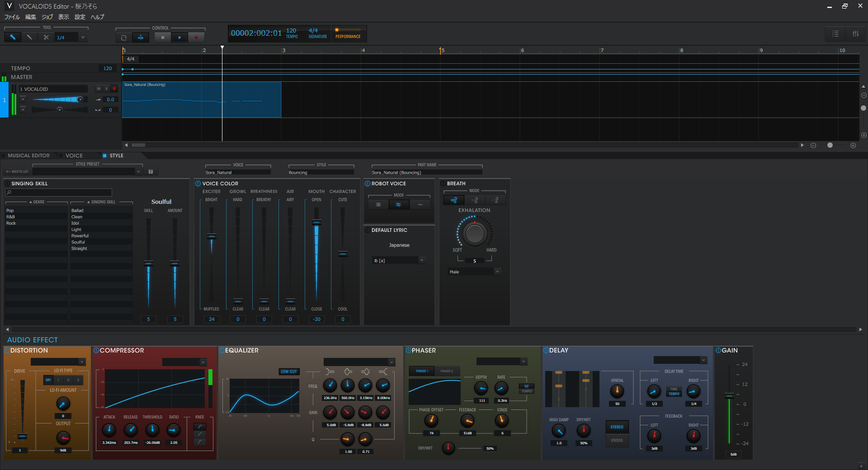
Task: Toggle the Equalizer effect power
Action: [x=222, y=351]
